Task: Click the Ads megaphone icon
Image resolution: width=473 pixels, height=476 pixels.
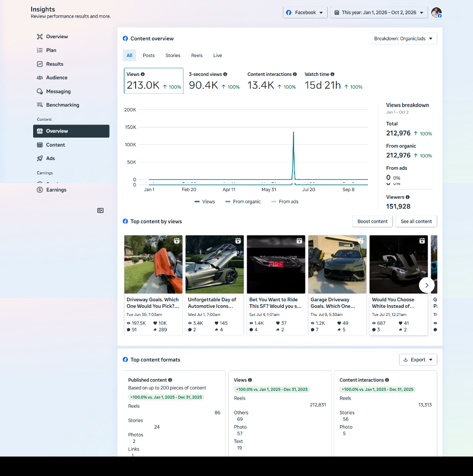Action: [x=40, y=158]
